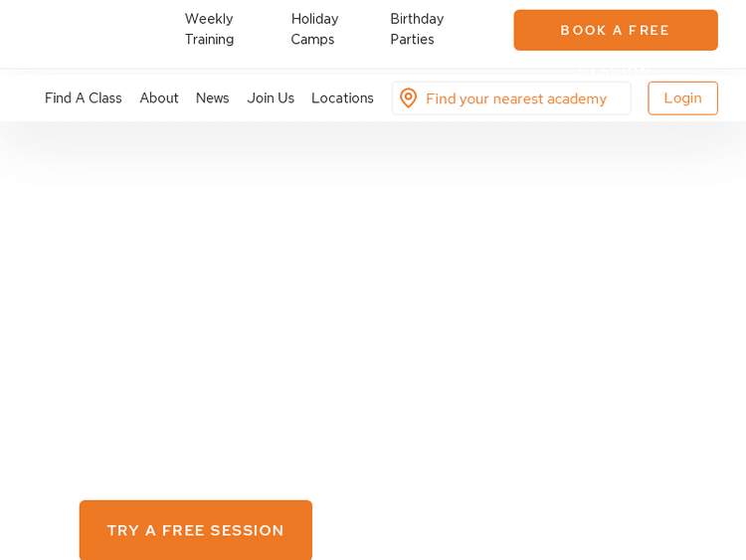Open the About menu item
This screenshot has height=560, width=746.
(x=159, y=98)
